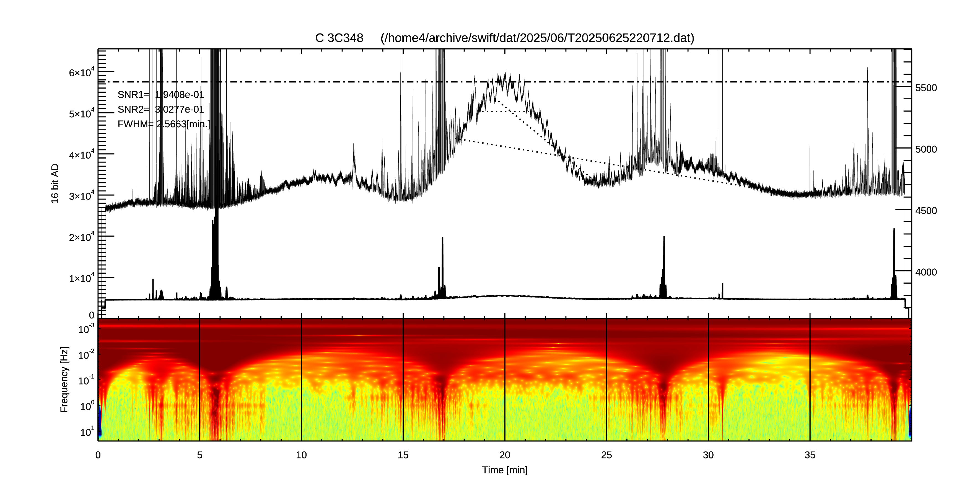
Task: Click the 'Time [min]' axis label
Action: pyautogui.click(x=504, y=470)
